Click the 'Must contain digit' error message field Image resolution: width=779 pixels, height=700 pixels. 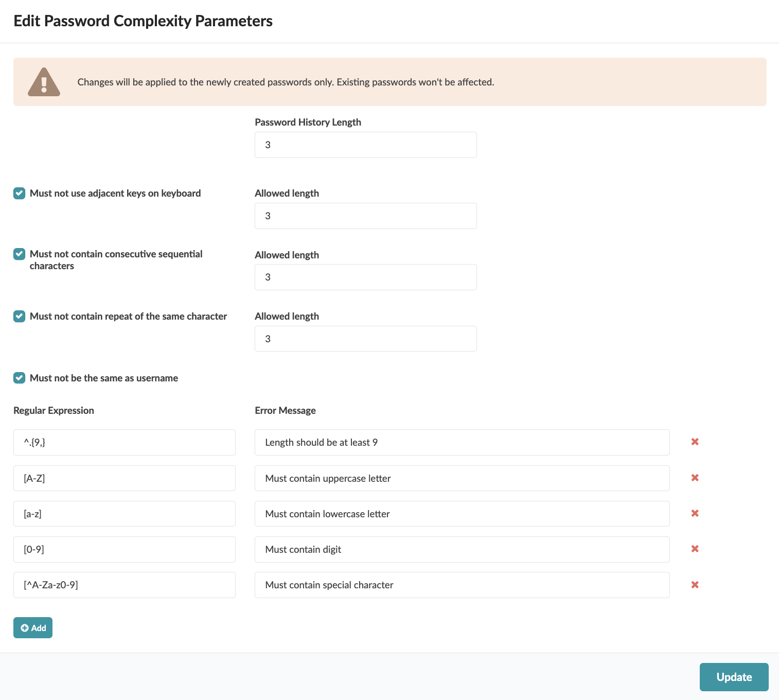click(462, 550)
